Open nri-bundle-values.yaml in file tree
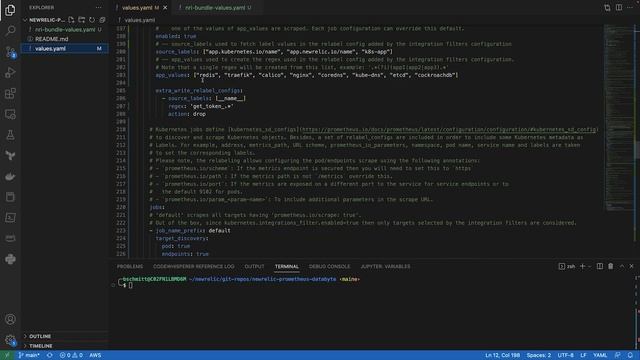The height and width of the screenshot is (360, 640). (x=65, y=29)
